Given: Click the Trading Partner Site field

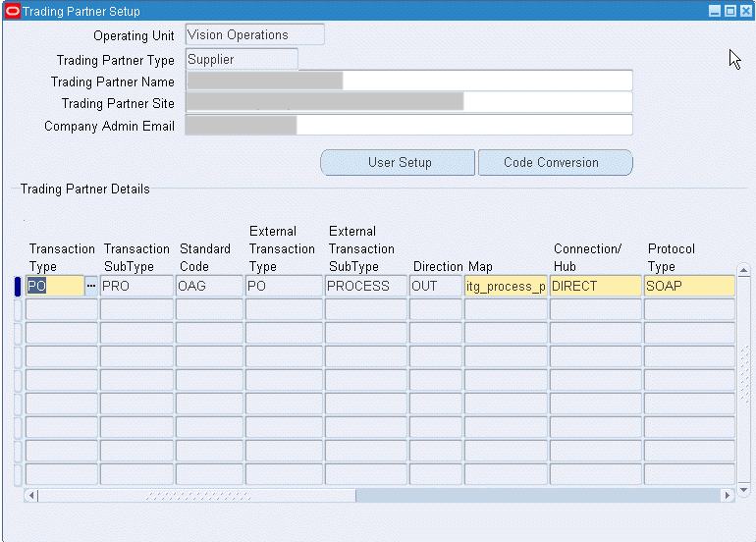Looking at the screenshot, I should 408,102.
